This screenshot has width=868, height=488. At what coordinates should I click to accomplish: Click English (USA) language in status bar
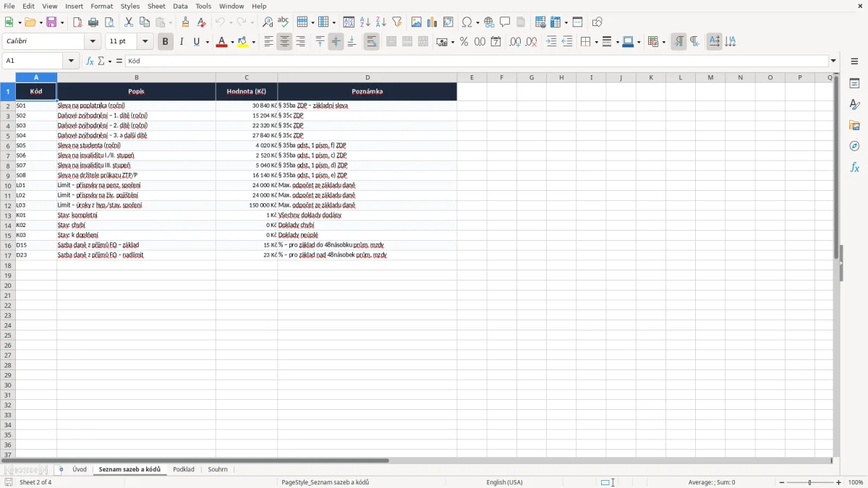(504, 482)
